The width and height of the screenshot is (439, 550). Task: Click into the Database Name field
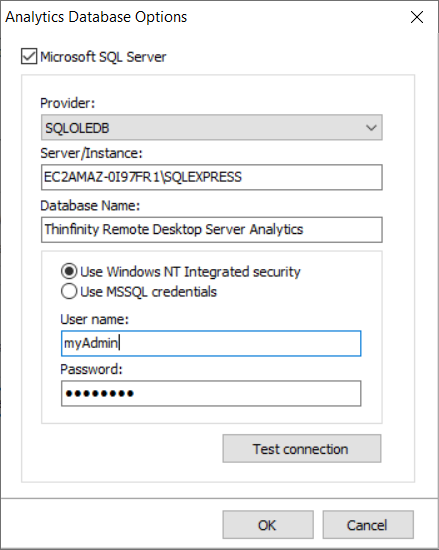[211, 230]
